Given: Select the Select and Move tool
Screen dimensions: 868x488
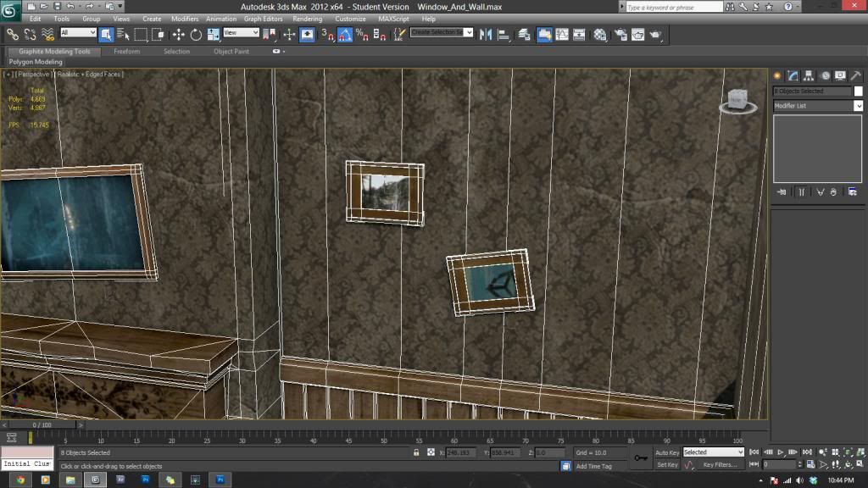Looking at the screenshot, I should coord(179,35).
